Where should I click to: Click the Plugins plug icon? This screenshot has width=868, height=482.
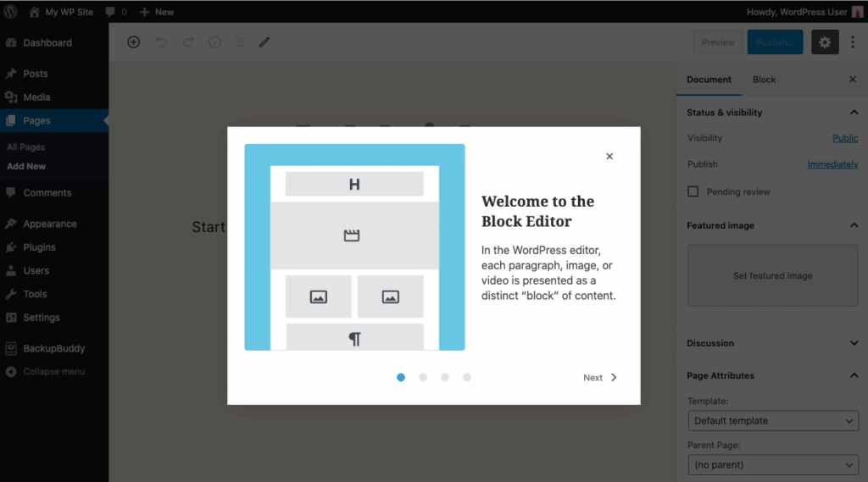click(11, 247)
